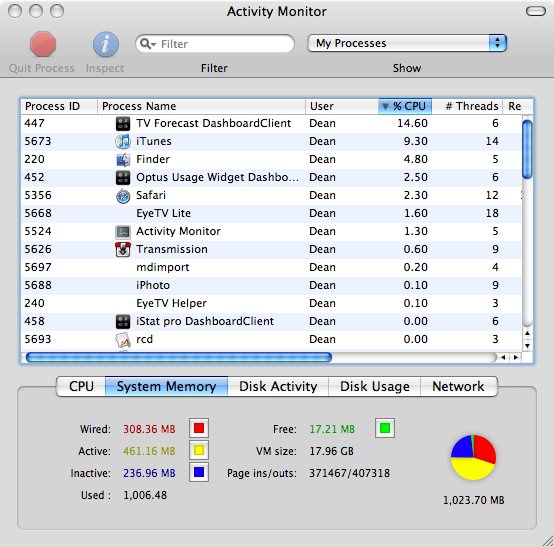554x547 pixels.
Task: Click the 14.60 CPU value
Action: 412,123
